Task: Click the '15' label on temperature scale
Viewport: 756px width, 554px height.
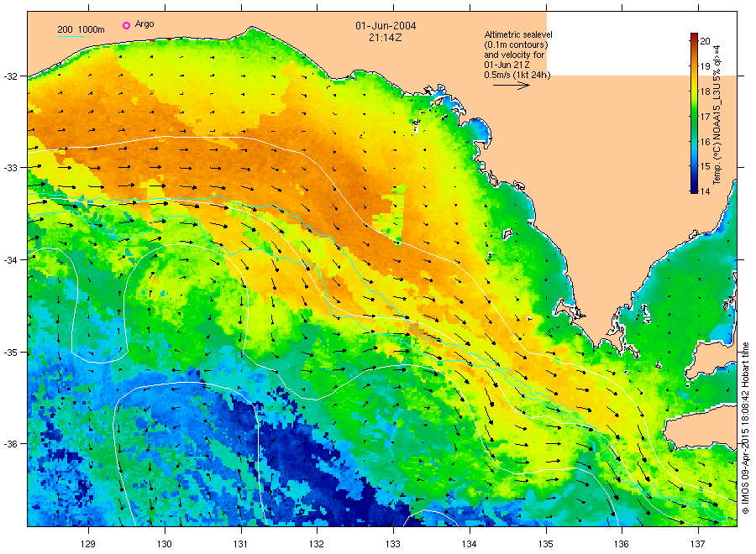Action: point(705,166)
